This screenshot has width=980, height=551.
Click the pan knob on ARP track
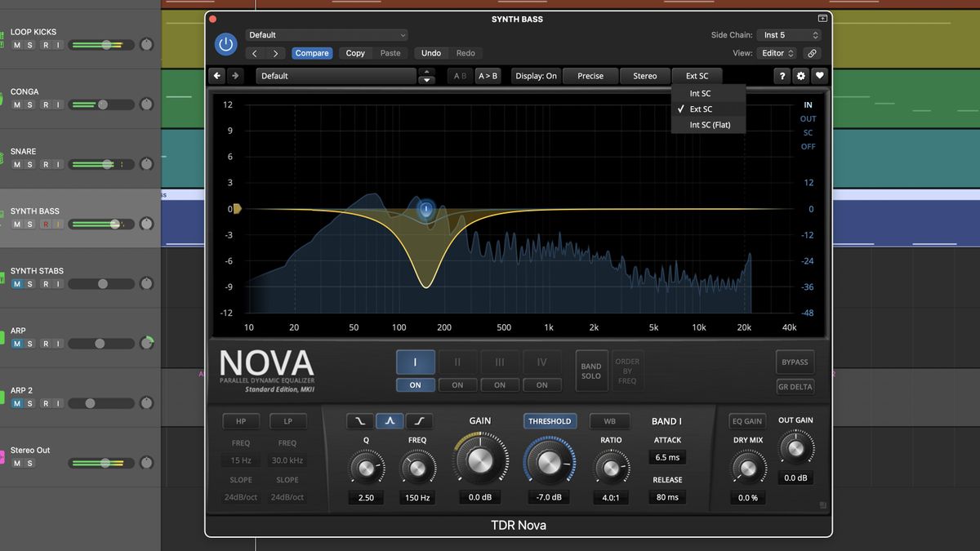pyautogui.click(x=146, y=344)
